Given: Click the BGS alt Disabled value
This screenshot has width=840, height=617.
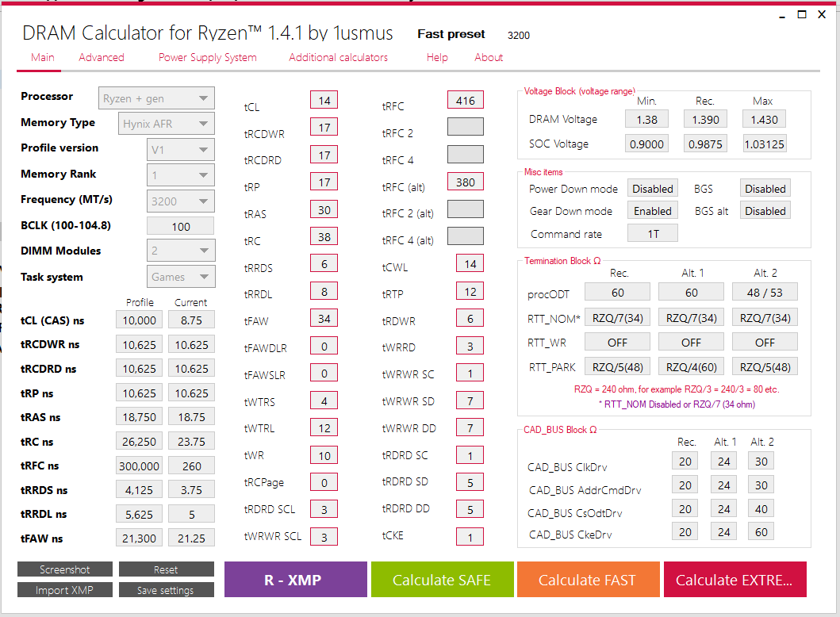Looking at the screenshot, I should click(x=765, y=210).
